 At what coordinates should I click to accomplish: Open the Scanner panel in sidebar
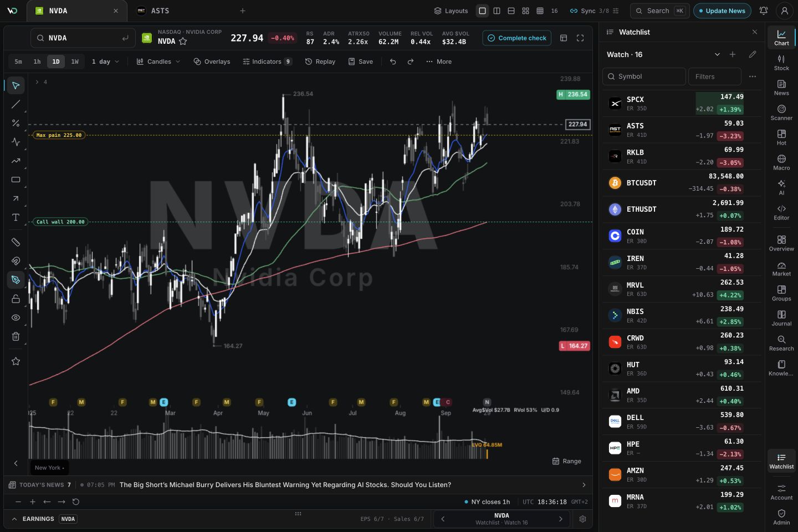[781, 112]
